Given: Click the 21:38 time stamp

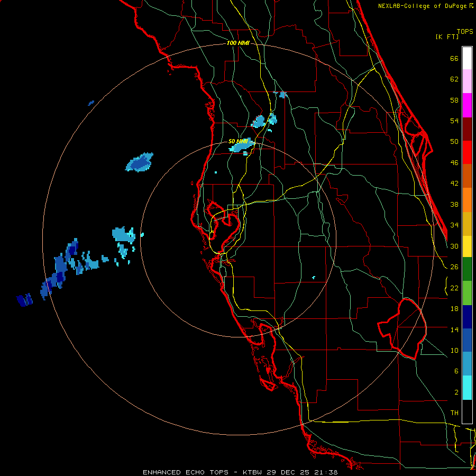Looking at the screenshot, I should 325,472.
